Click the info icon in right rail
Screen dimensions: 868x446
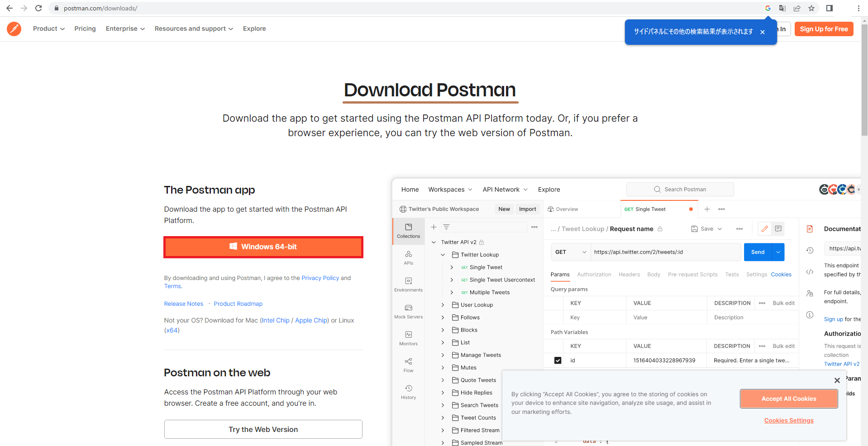[810, 315]
